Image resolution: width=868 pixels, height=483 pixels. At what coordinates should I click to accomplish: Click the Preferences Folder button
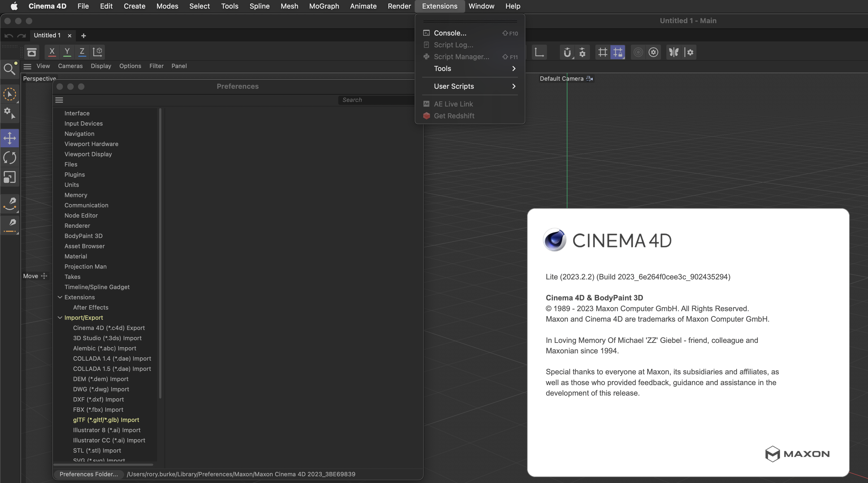point(89,474)
